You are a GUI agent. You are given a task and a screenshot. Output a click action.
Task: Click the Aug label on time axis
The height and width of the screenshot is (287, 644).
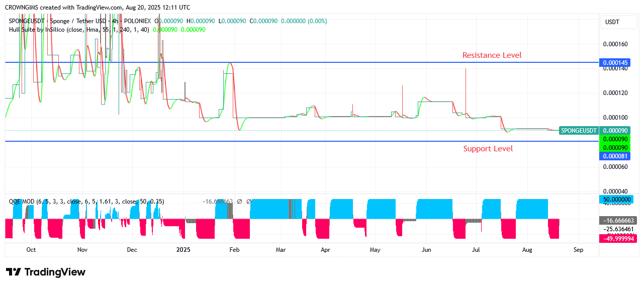pos(527,250)
